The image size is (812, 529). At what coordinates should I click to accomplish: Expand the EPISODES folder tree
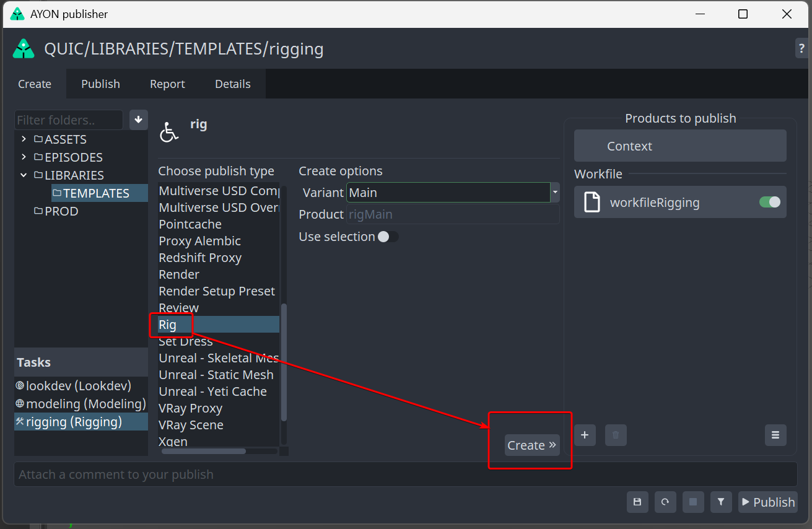pos(24,157)
